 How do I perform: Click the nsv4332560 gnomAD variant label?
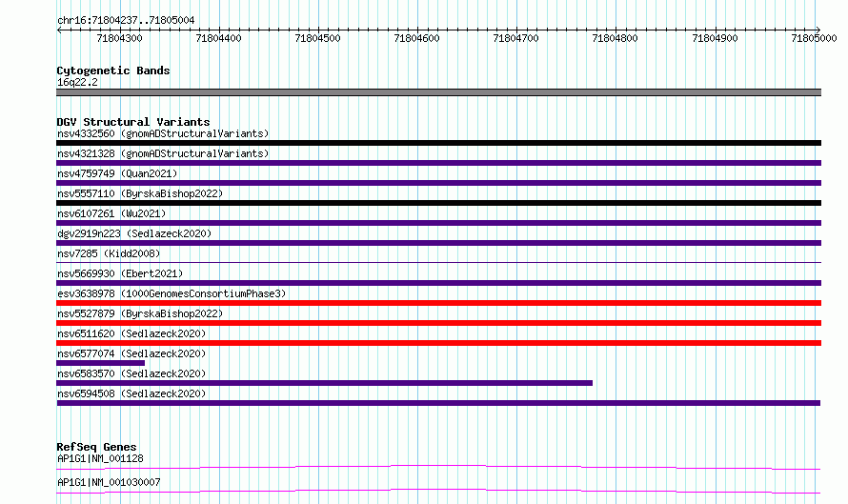[163, 133]
